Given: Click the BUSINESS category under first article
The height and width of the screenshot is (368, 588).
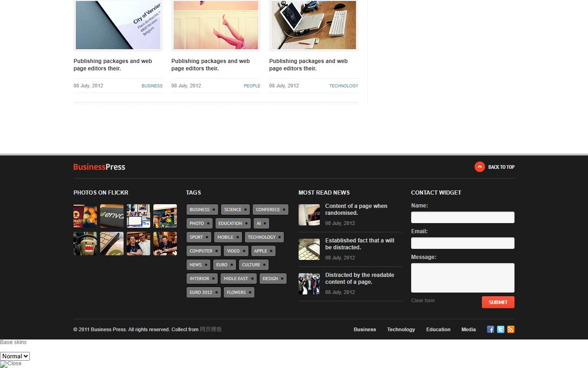Looking at the screenshot, I should 152,86.
